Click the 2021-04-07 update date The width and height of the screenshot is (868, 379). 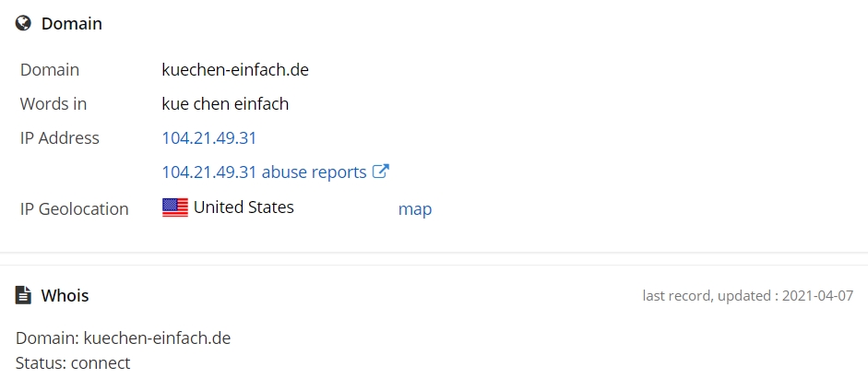pyautogui.click(x=817, y=296)
